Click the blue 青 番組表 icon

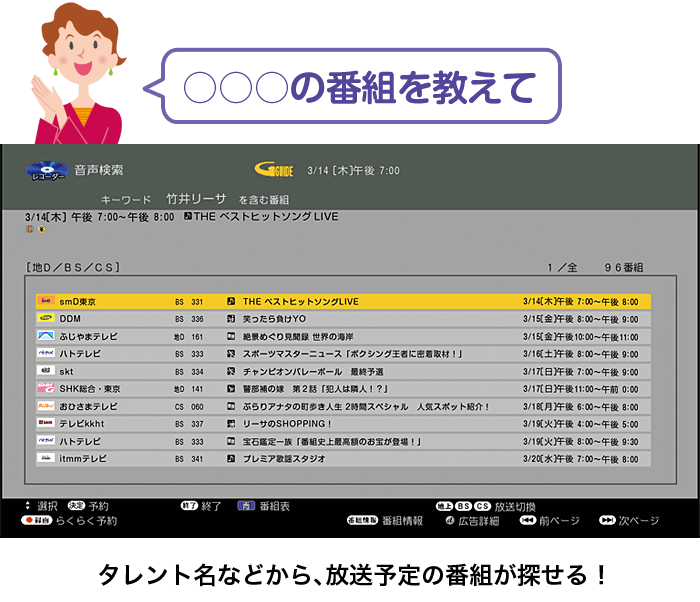[246, 506]
